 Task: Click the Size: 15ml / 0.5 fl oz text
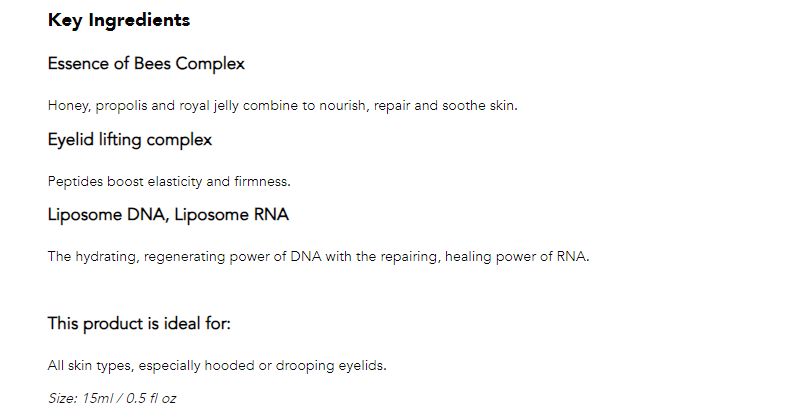112,398
